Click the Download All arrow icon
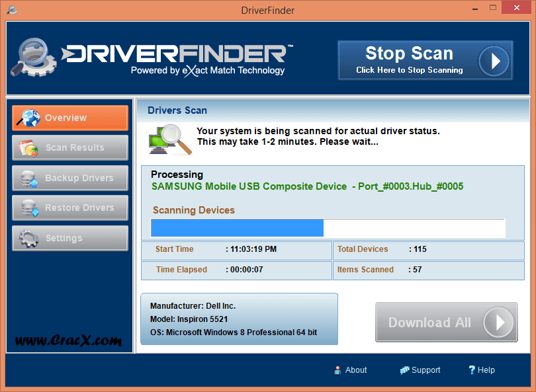 coord(498,323)
